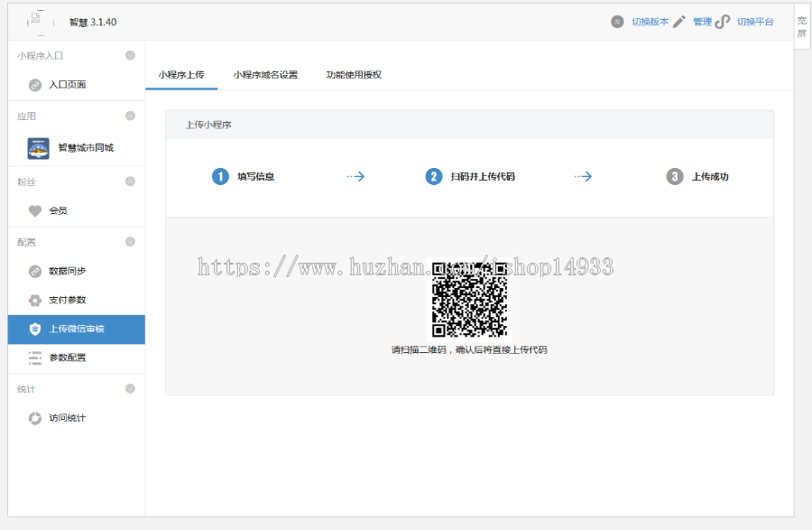This screenshot has height=530, width=812.
Task: Click the 填写信息 step label
Action: click(x=256, y=177)
